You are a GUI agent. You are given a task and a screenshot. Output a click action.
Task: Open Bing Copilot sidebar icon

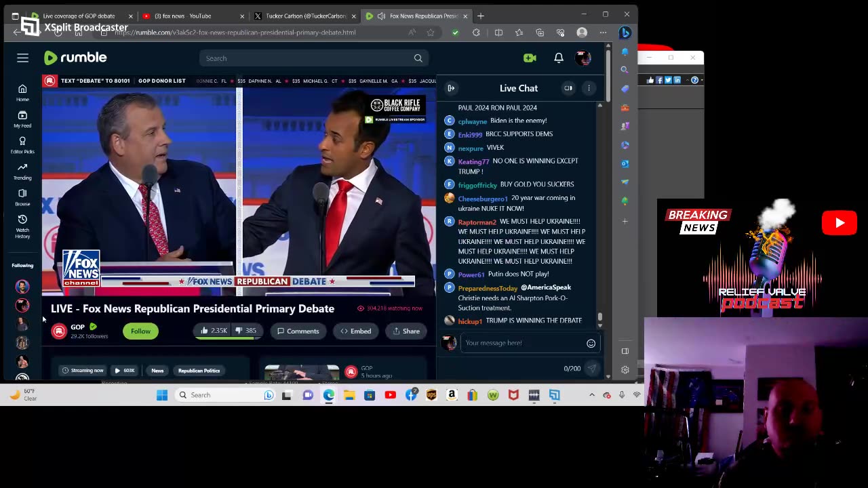coord(625,33)
